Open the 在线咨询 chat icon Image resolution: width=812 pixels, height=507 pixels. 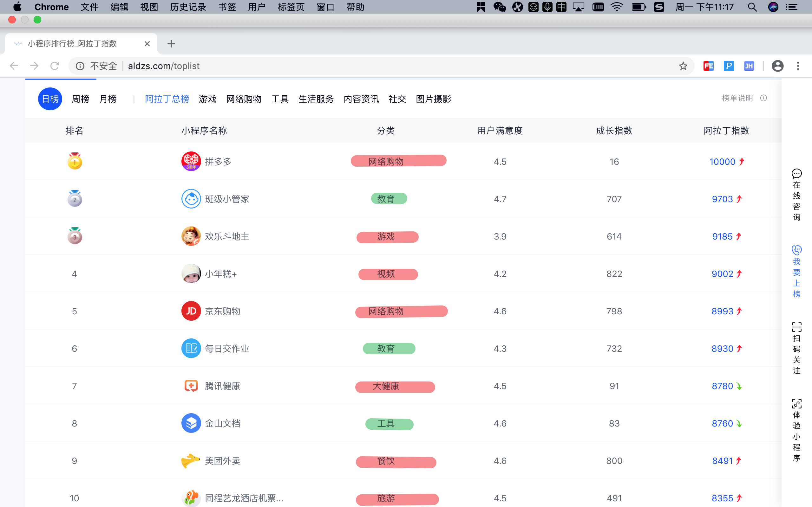796,174
